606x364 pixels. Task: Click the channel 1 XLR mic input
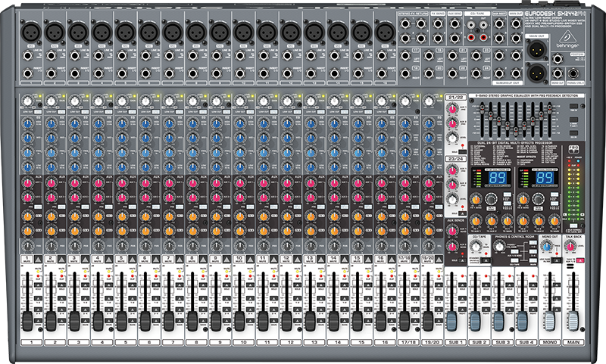pyautogui.click(x=32, y=31)
